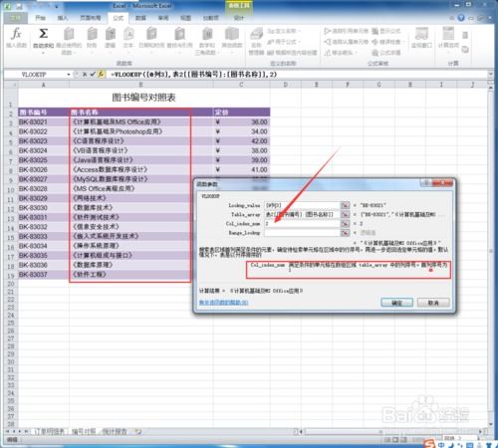Open the File (文件) tab
The width and height of the screenshot is (498, 448).
coord(15,18)
